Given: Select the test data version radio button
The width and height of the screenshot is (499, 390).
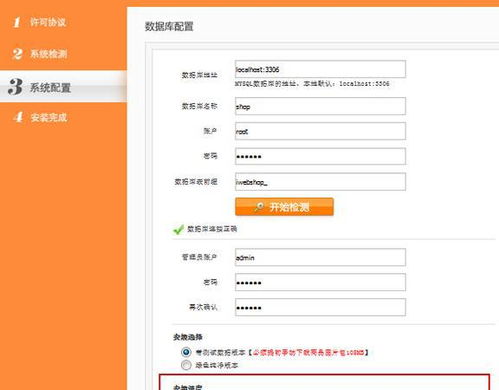Looking at the screenshot, I should coord(186,352).
